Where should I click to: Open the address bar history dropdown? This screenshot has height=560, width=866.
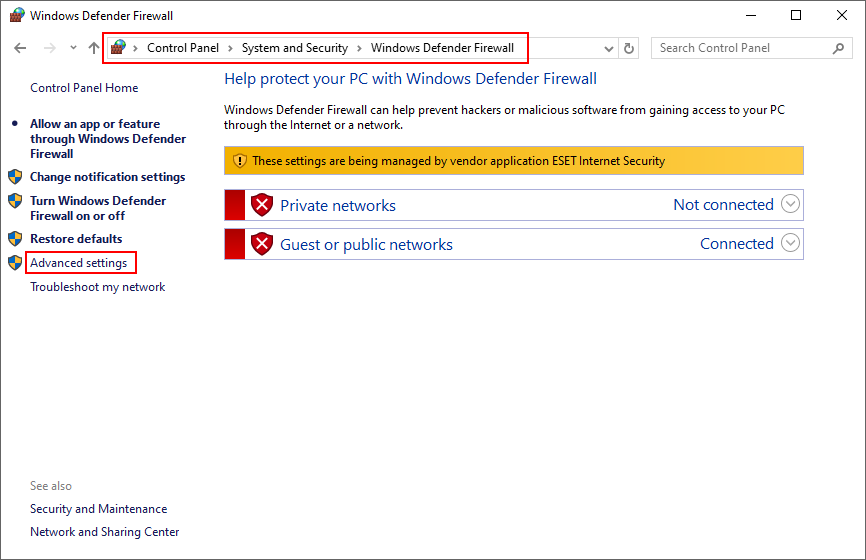609,49
